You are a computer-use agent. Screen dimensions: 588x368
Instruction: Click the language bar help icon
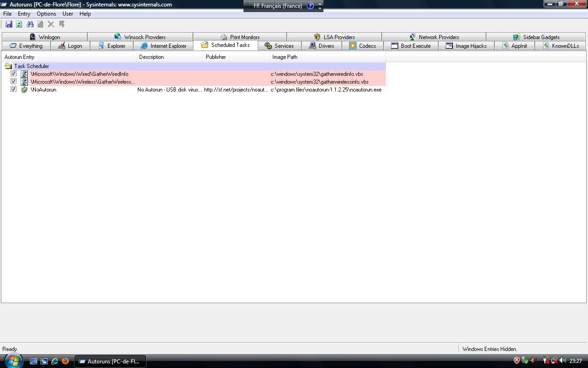(x=310, y=6)
